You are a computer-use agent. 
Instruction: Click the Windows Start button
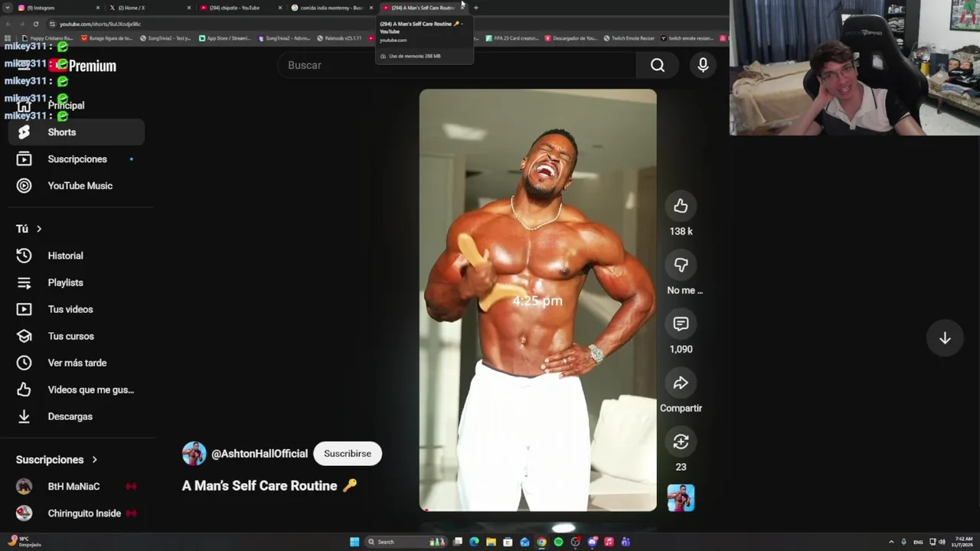(x=354, y=542)
